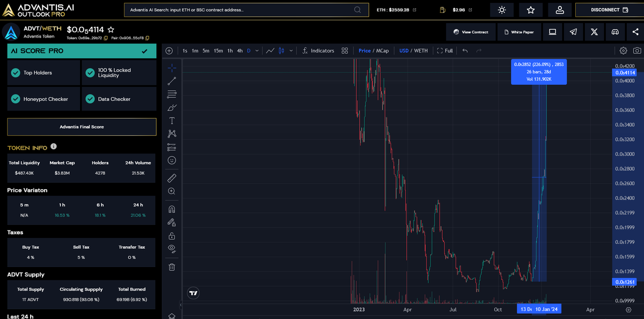Select the 15m timeframe
The height and width of the screenshot is (319, 644).
click(218, 51)
